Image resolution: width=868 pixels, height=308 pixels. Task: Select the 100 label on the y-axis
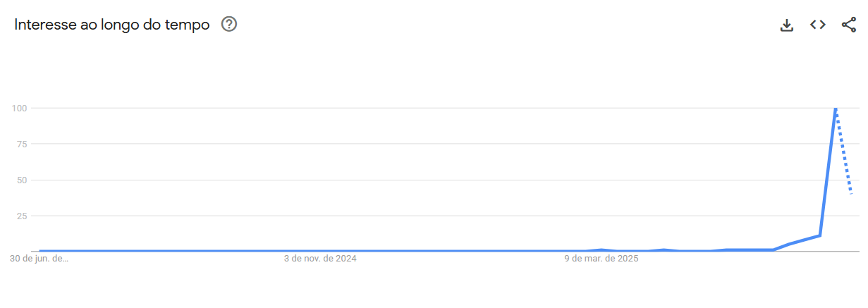[x=19, y=108]
